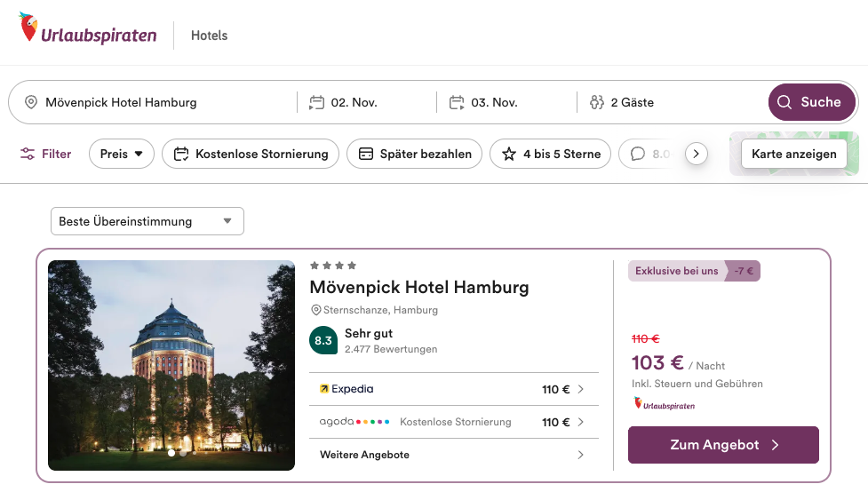Open Beste Übereinstimmung sort dropdown
Viewport: 868px width, 500px height.
tap(147, 221)
